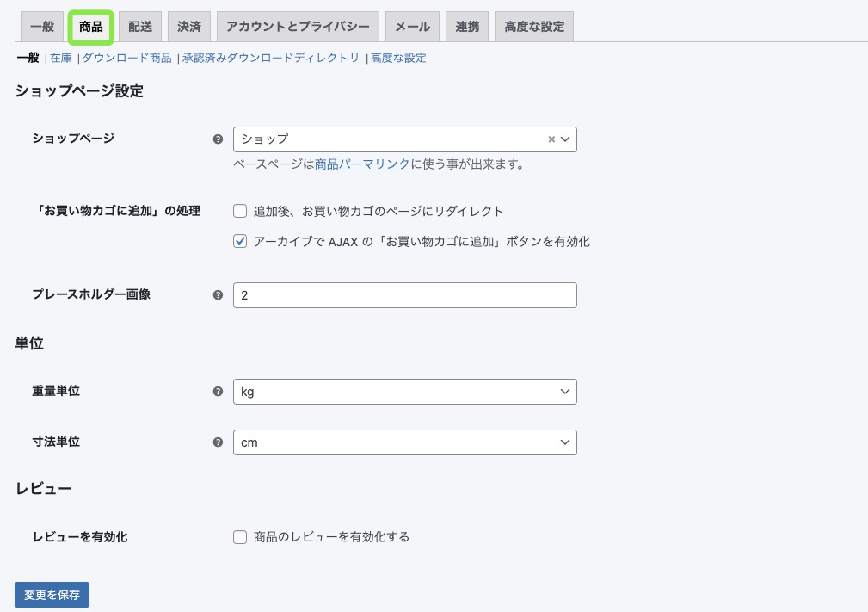Click the 変更を保存 button
This screenshot has height=612, width=868.
tap(52, 595)
